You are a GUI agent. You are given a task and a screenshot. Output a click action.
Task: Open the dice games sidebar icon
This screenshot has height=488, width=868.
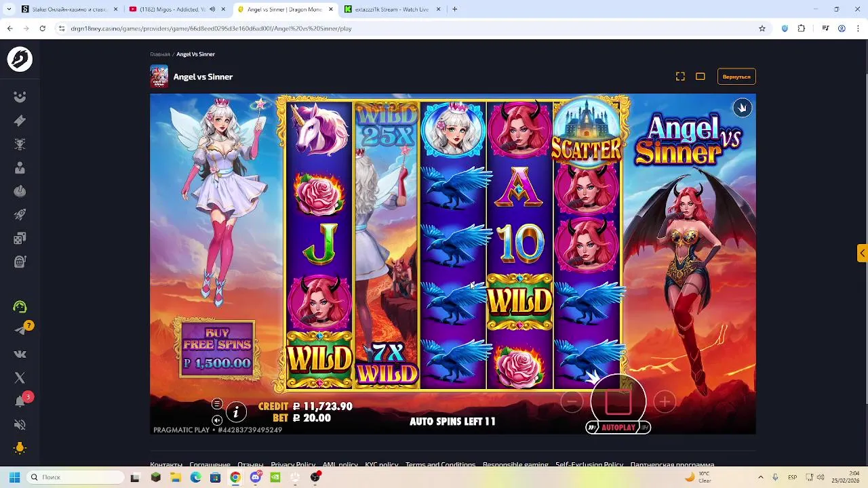point(20,238)
